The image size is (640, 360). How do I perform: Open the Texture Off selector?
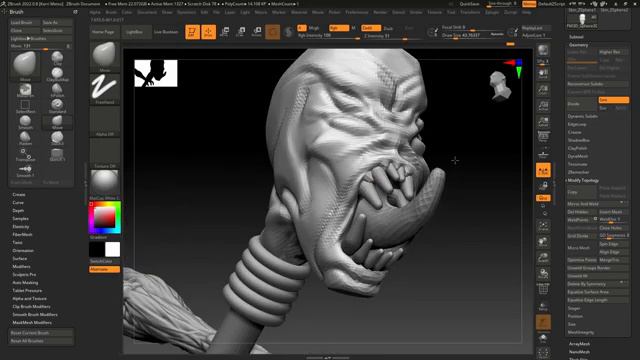104,153
